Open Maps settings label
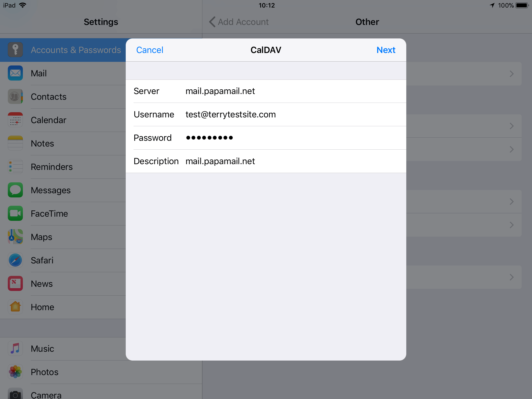This screenshot has height=399, width=532. pos(42,237)
